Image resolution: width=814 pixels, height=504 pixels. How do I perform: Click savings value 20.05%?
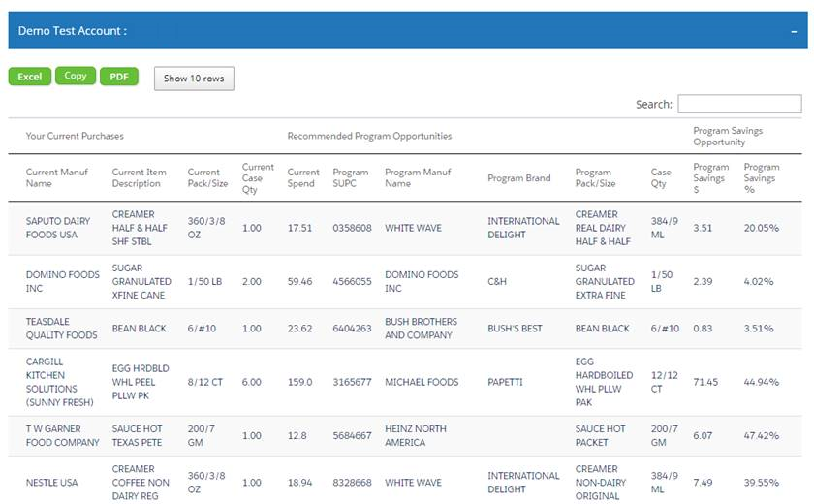click(761, 228)
